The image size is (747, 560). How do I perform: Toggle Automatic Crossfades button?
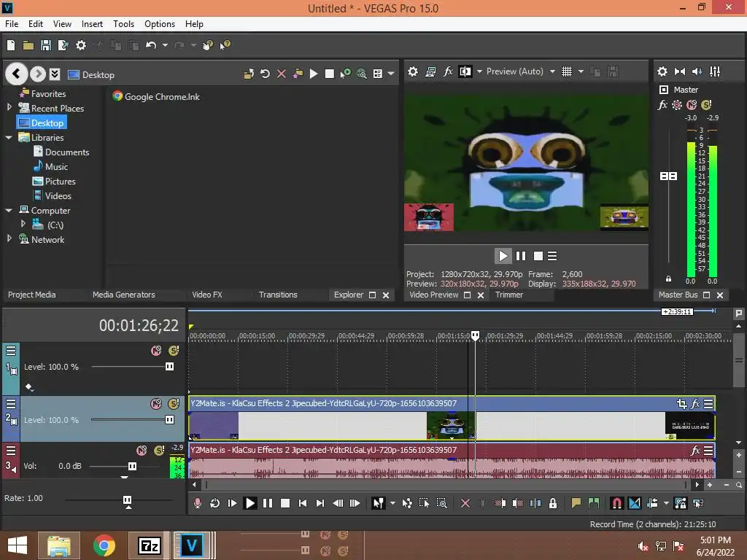pos(635,503)
